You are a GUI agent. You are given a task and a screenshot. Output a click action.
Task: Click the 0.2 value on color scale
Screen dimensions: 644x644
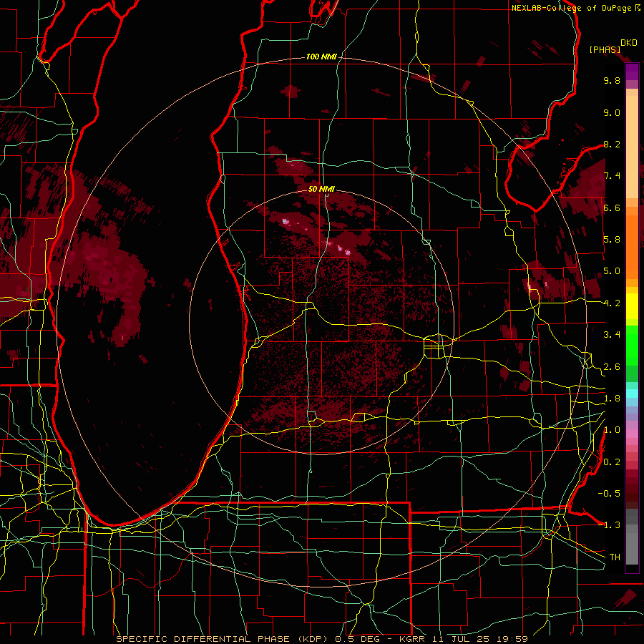click(x=612, y=462)
